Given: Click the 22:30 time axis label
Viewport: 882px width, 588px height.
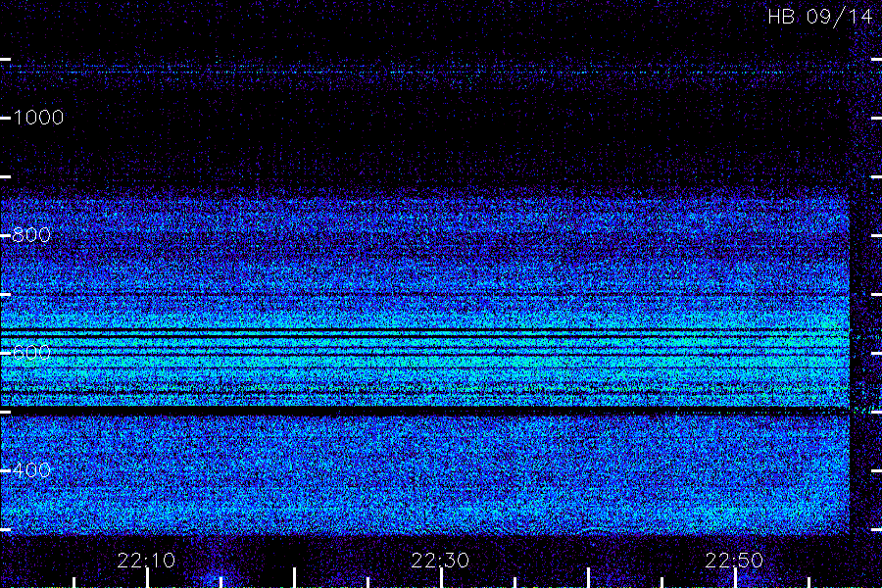Looking at the screenshot, I should [440, 561].
